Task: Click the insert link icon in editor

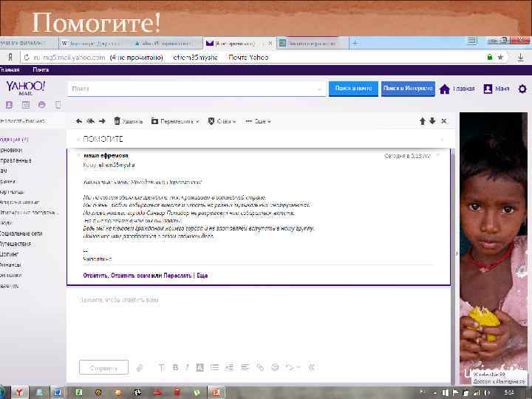Action: (260, 367)
